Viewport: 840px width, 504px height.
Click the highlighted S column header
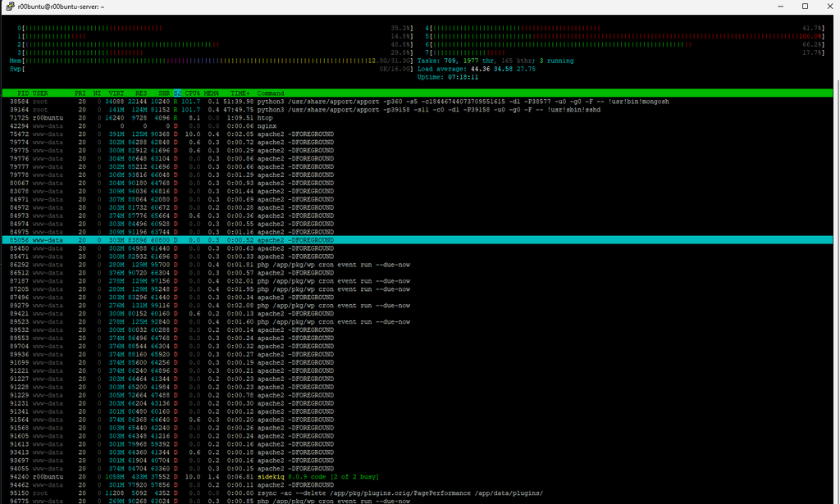point(177,93)
